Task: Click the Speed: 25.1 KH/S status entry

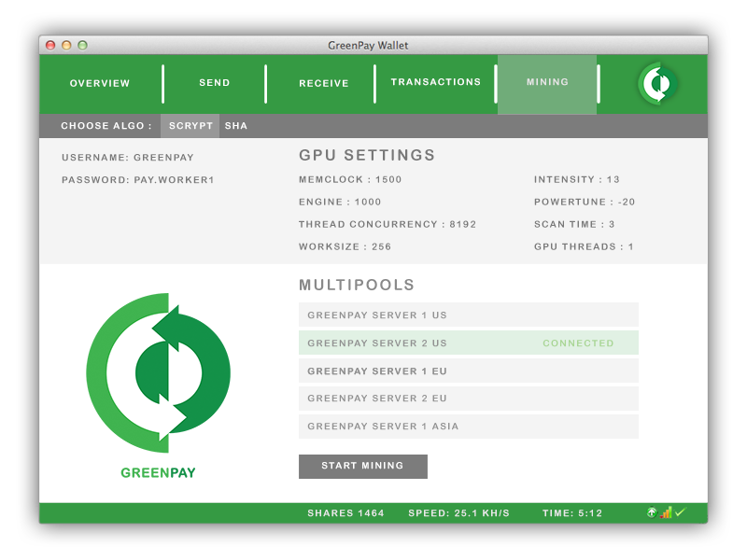Action: 458,513
